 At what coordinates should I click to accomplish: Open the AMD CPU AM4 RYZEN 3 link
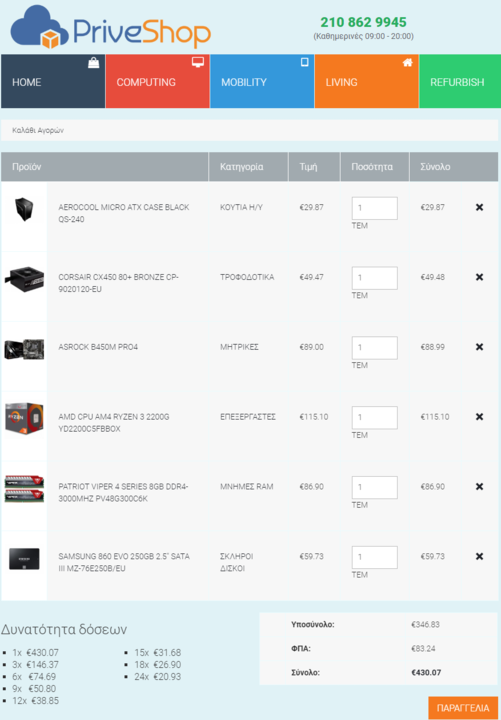pos(113,422)
